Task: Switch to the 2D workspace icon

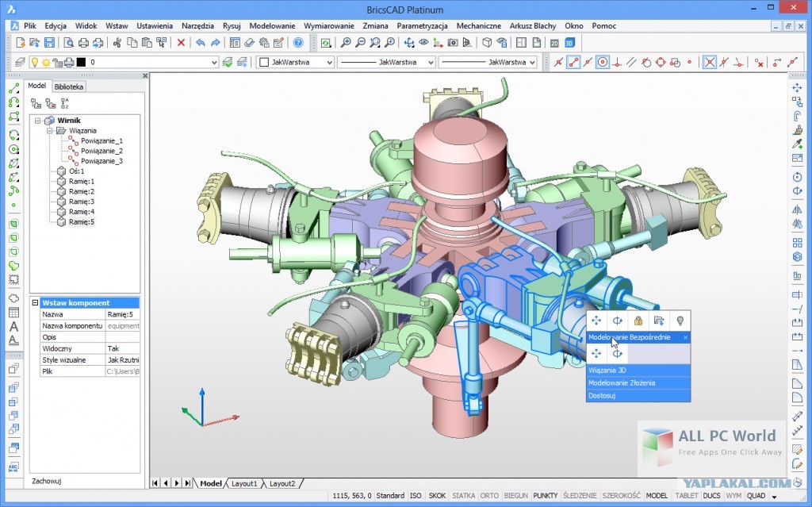Action: (x=554, y=43)
